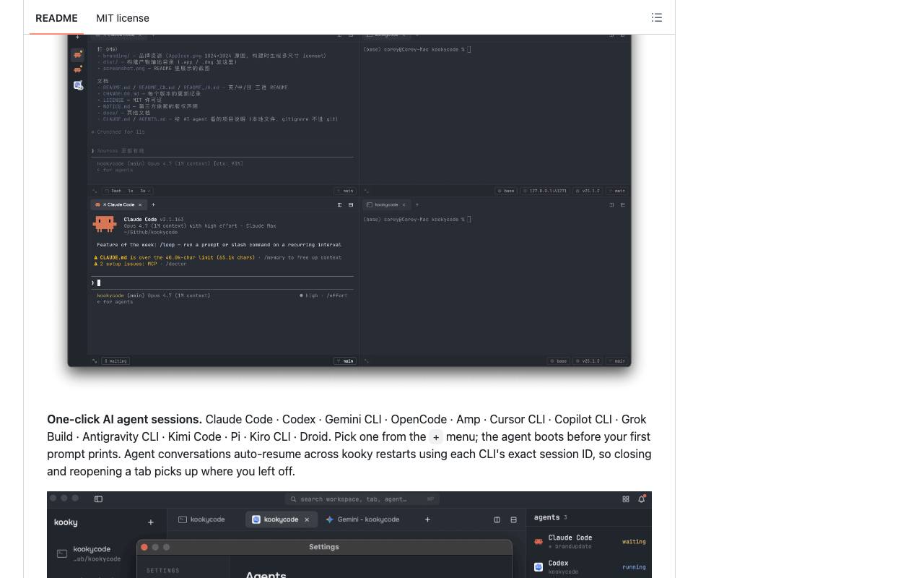Open the Gemini - kookycode tab

(362, 519)
